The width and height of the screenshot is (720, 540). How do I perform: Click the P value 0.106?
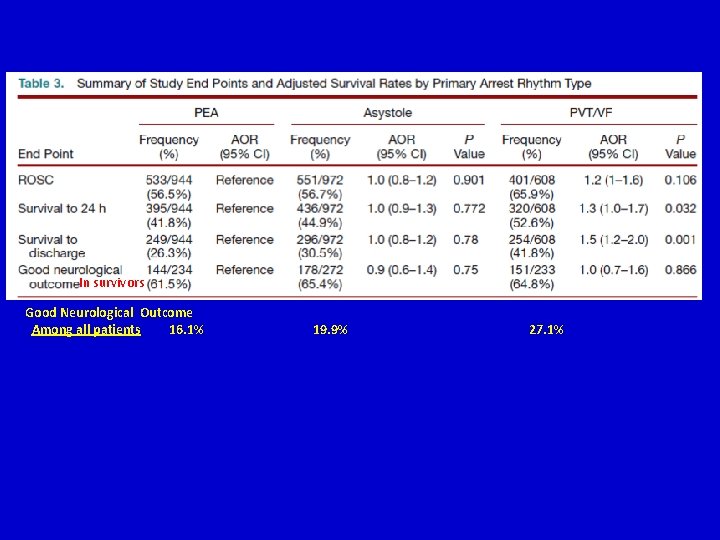681,180
